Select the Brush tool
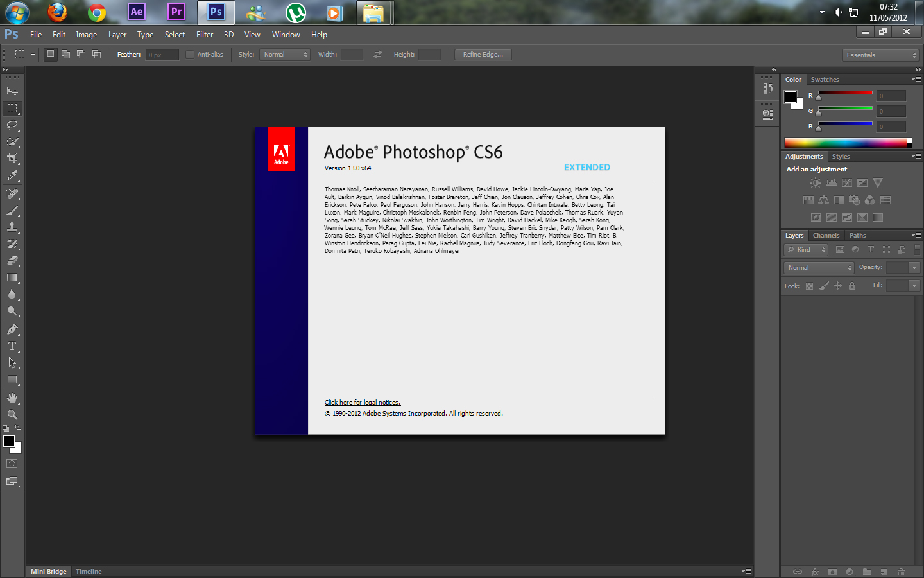Screen dimensions: 924x578 pos(12,211)
